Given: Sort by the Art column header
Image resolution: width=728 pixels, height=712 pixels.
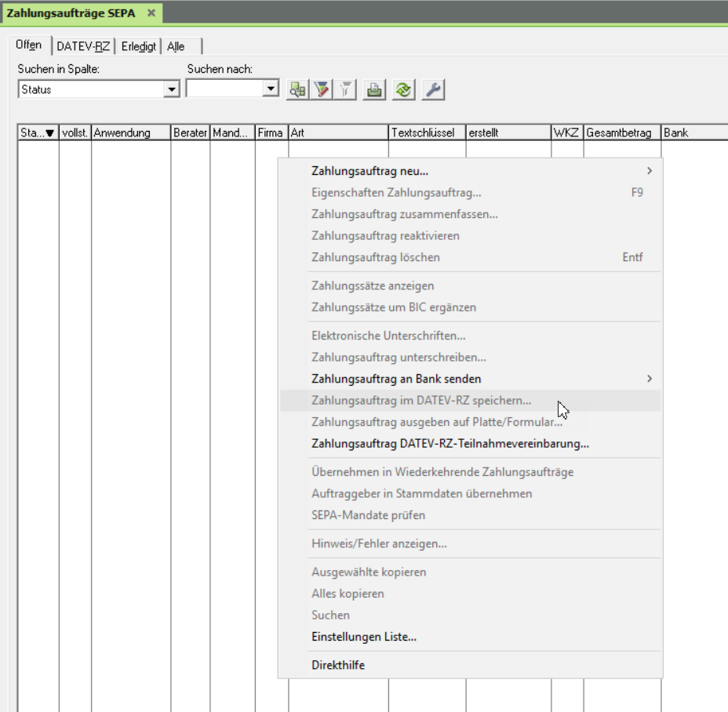Looking at the screenshot, I should point(338,133).
